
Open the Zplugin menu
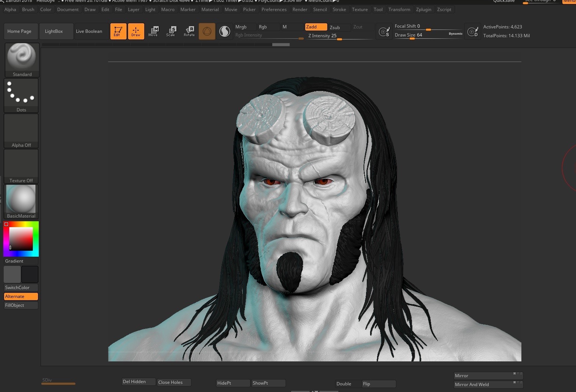423,10
